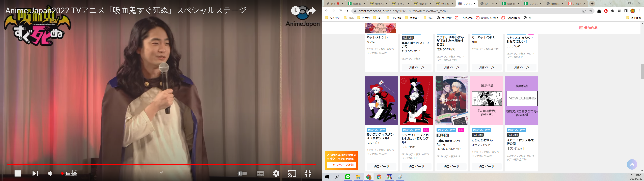644x181 pixels.
Task: Open the ACG資訊 bookmark folder
Action: tap(333, 18)
